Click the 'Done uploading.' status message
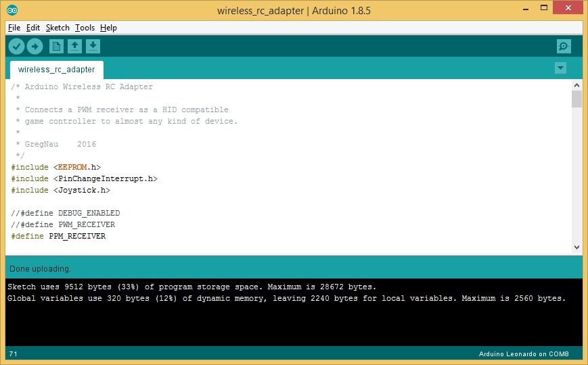The image size is (588, 365). point(40,269)
